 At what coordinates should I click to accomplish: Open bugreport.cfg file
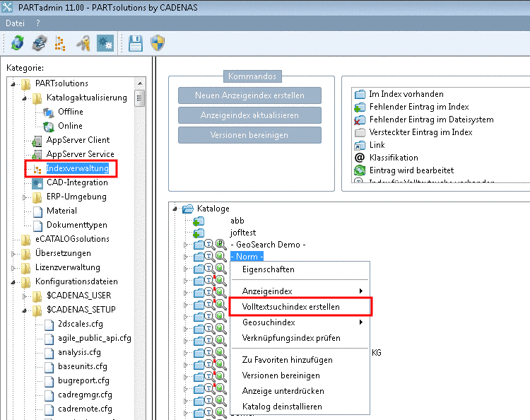[83, 380]
